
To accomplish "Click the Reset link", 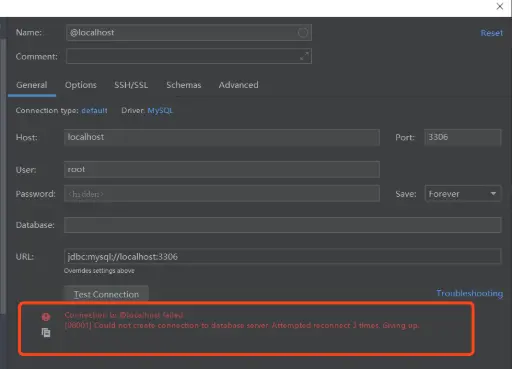I will point(491,33).
